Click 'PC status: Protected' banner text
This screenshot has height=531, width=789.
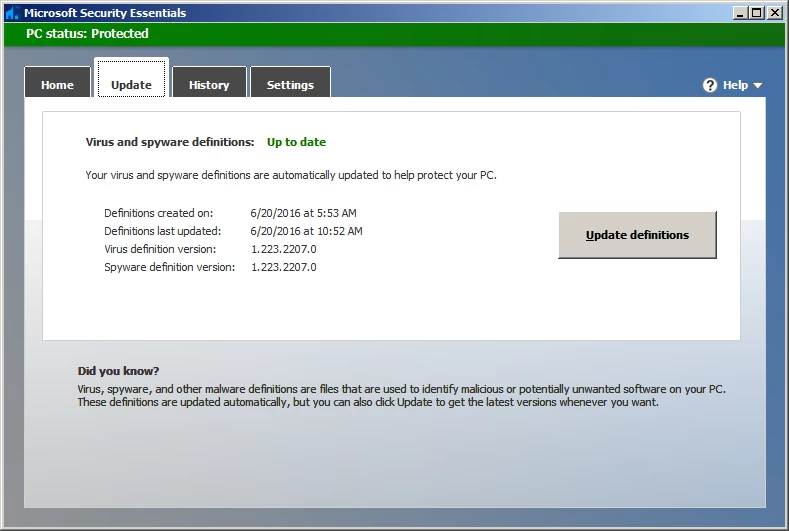[x=87, y=34]
